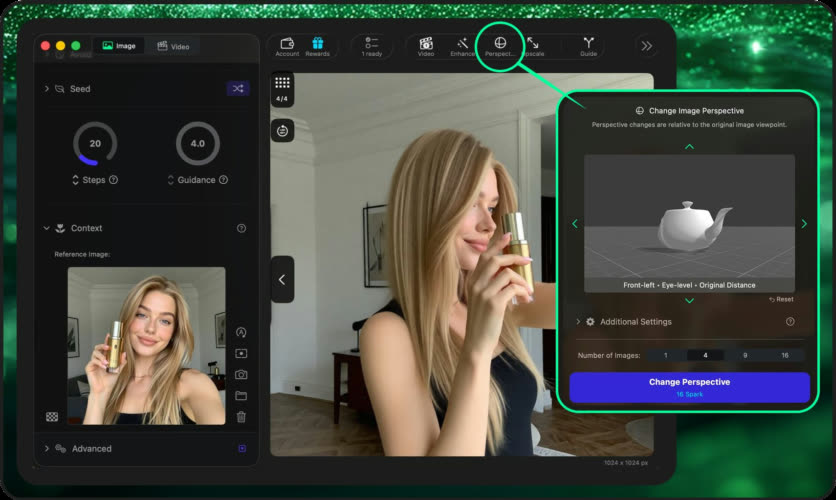Open the Rewards gift icon
The width and height of the screenshot is (836, 500).
(318, 46)
